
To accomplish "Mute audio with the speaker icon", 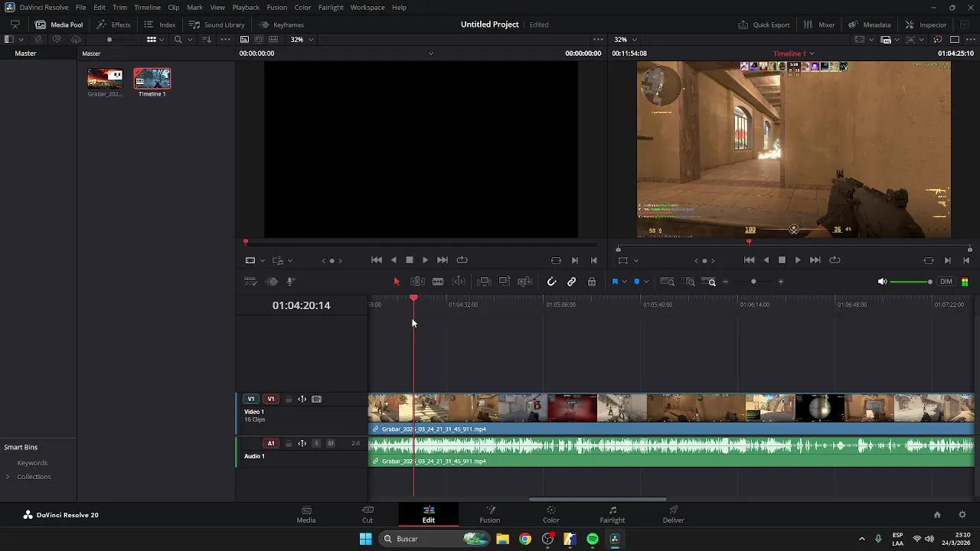I will click(x=882, y=282).
